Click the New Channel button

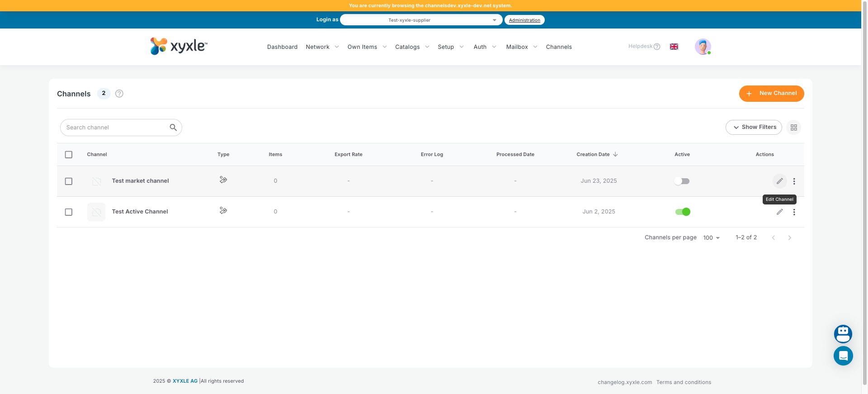pos(771,94)
